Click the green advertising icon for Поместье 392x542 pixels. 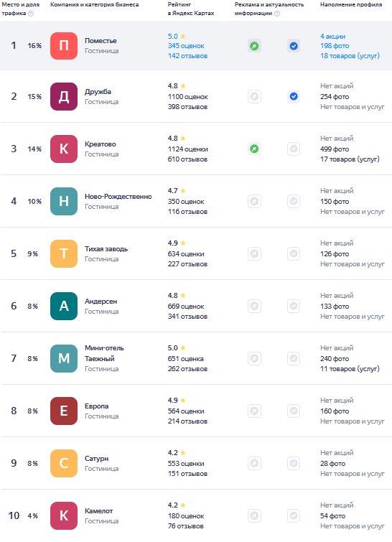click(x=254, y=46)
